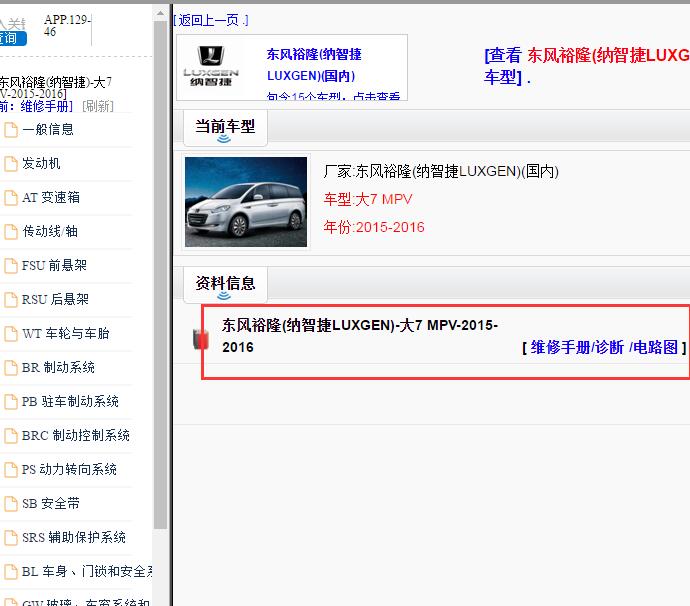Click the folder icon beside RSU 后悬架
This screenshot has height=606, width=690.
coord(11,300)
